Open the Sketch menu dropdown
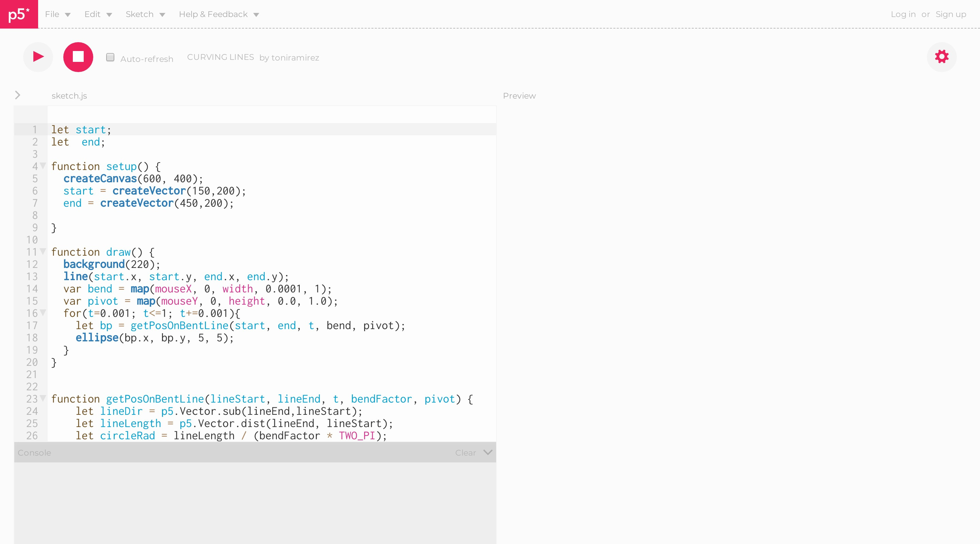The height and width of the screenshot is (544, 980). tap(145, 14)
